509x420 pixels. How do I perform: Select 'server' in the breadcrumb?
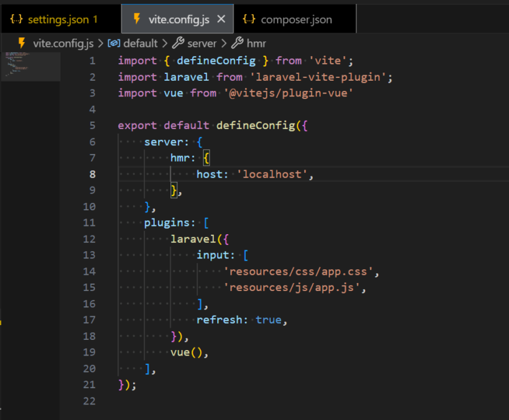tap(202, 43)
